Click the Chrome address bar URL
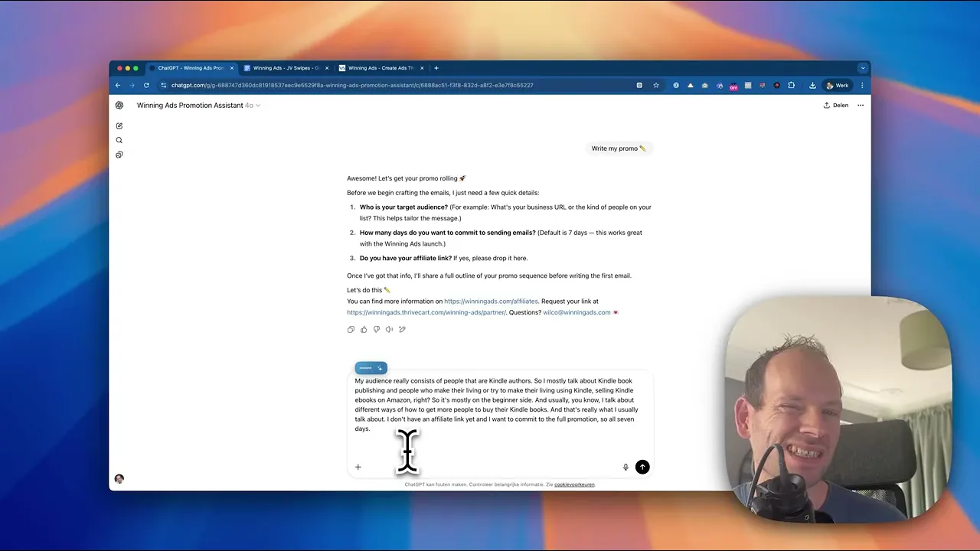Image resolution: width=980 pixels, height=551 pixels. 352,86
